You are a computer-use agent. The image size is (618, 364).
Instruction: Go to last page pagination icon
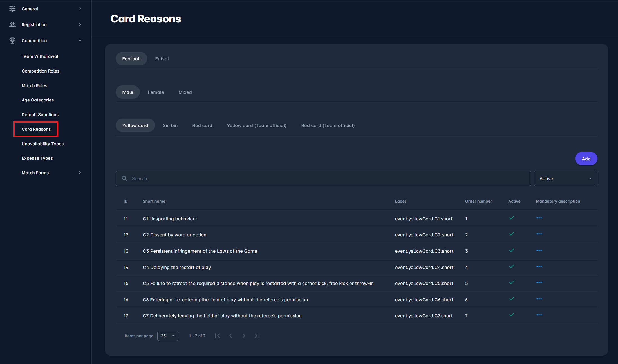click(x=257, y=336)
